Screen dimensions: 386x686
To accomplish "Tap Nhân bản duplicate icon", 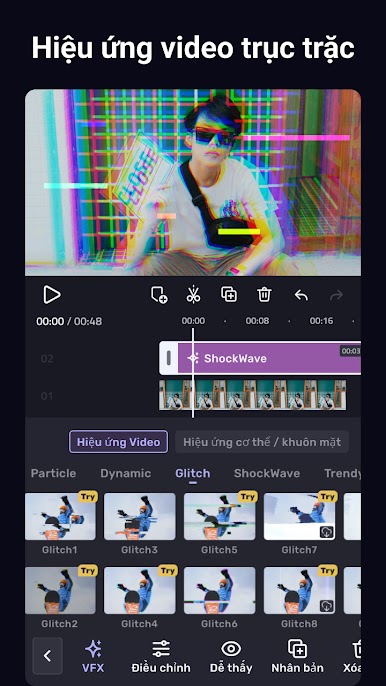I will coord(297,656).
